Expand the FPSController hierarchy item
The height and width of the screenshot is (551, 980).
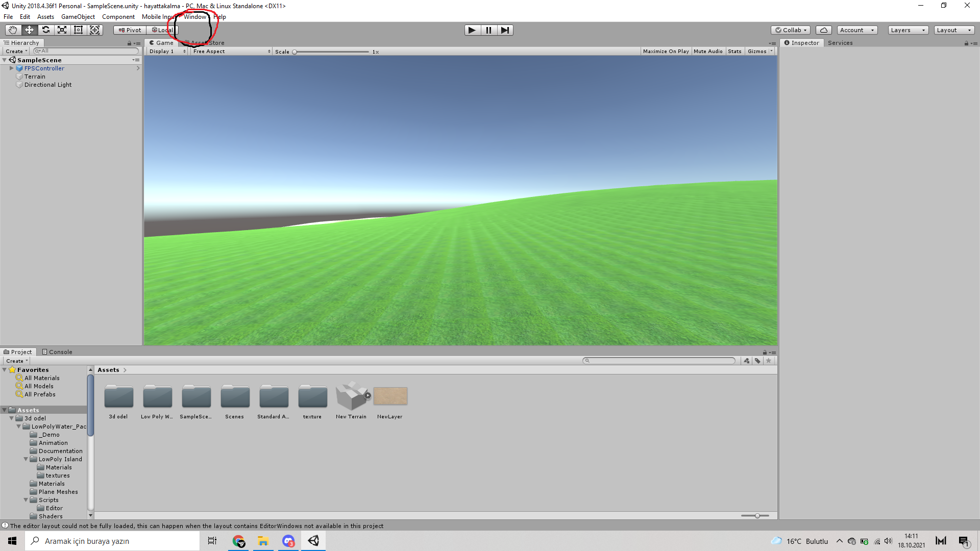pos(11,68)
